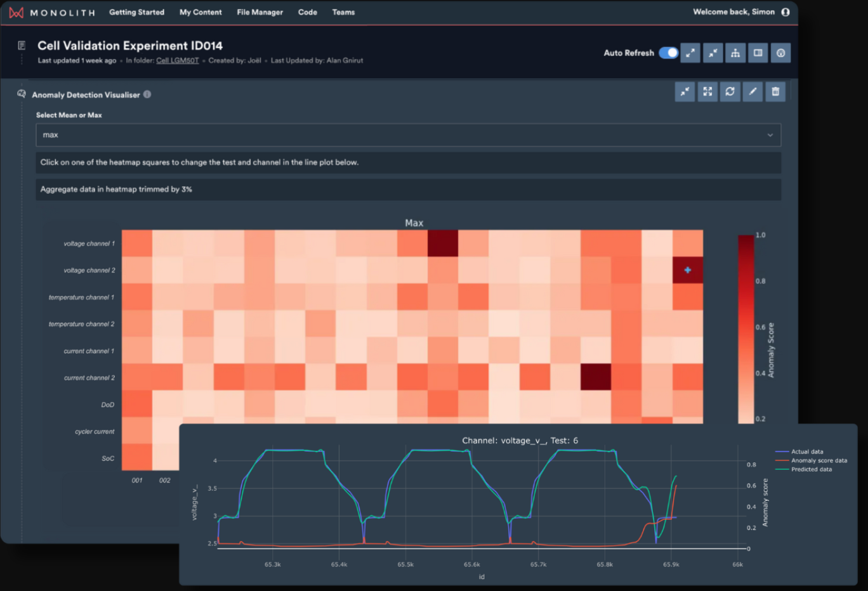Image resolution: width=868 pixels, height=591 pixels.
Task: Refresh the Anomaly Detection Visualiser step
Action: pos(730,92)
